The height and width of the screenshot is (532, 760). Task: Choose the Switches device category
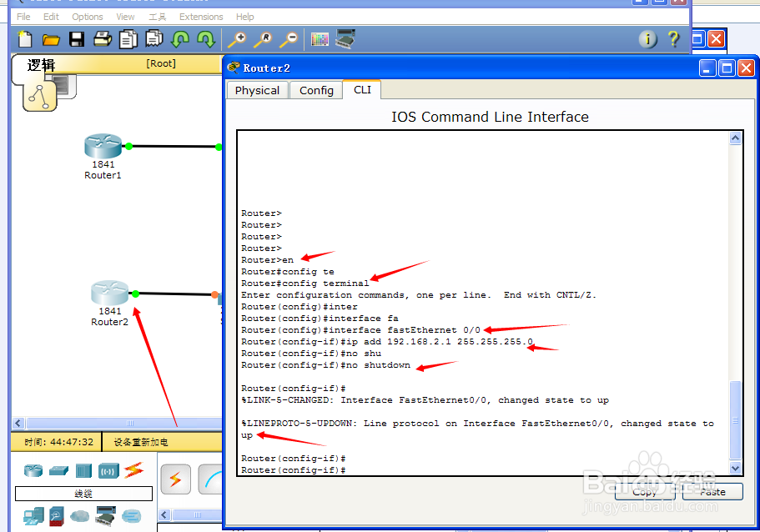(58, 470)
